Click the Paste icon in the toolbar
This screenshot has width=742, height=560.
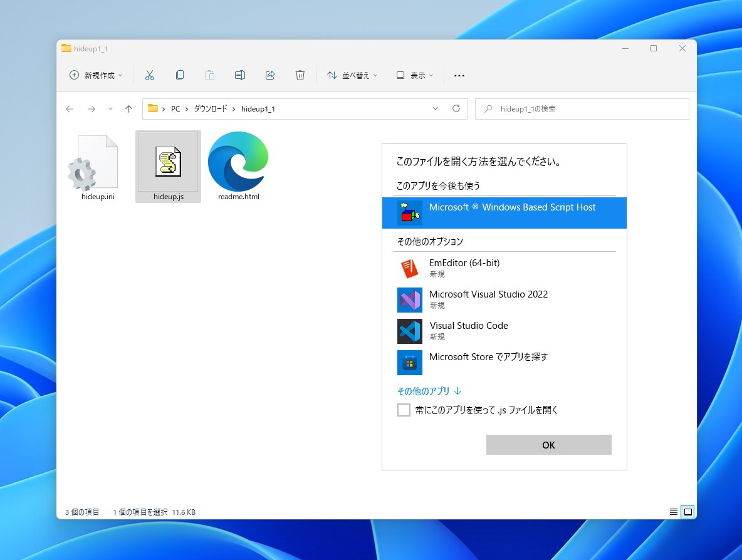[210, 75]
